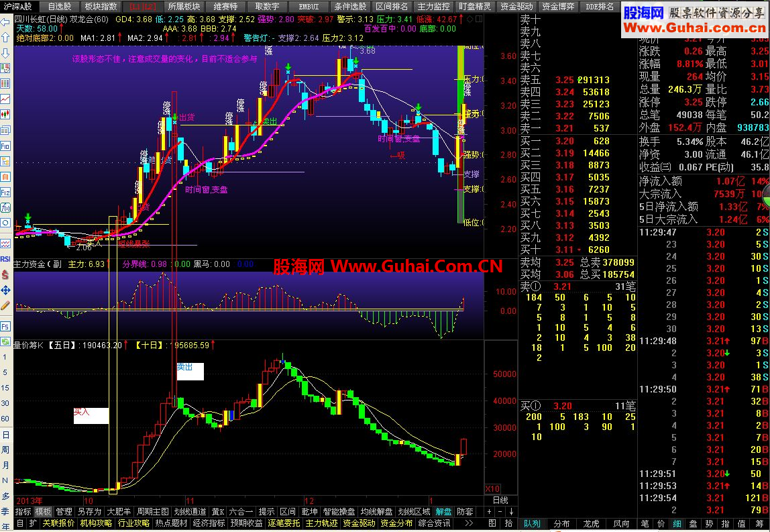Click the 综合资讯 tab
This screenshot has height=532, width=770.
click(434, 523)
